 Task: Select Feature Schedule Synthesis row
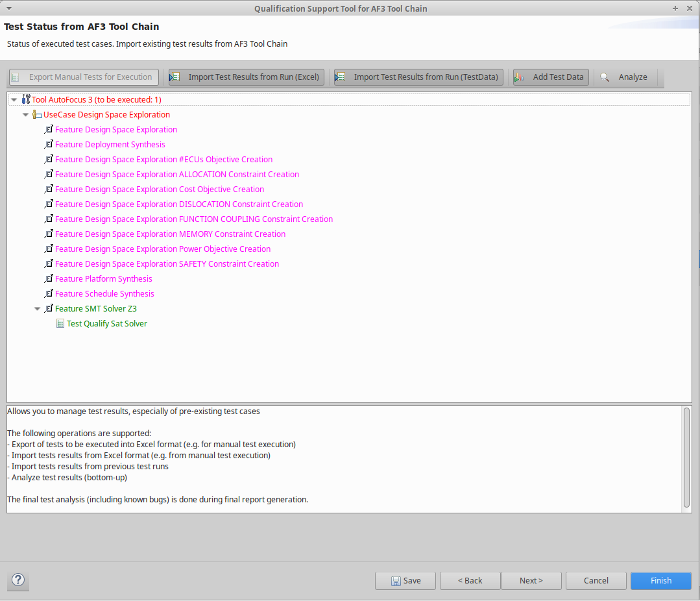(104, 294)
